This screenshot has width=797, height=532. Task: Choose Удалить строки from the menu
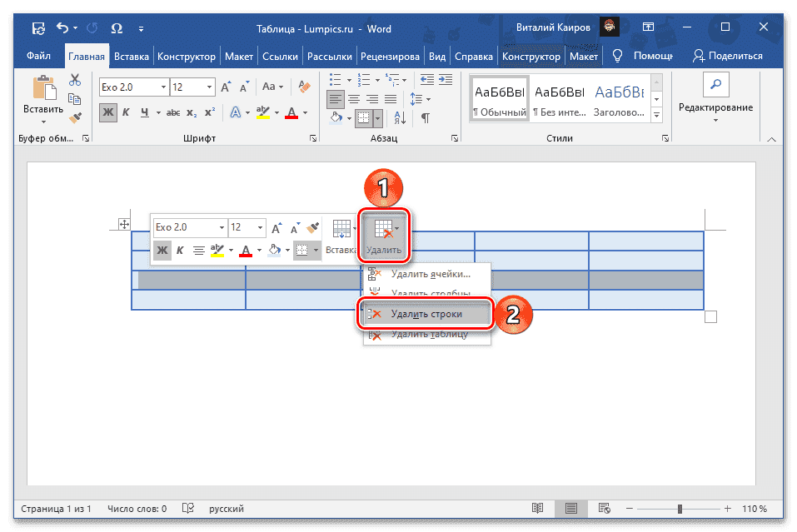point(426,314)
